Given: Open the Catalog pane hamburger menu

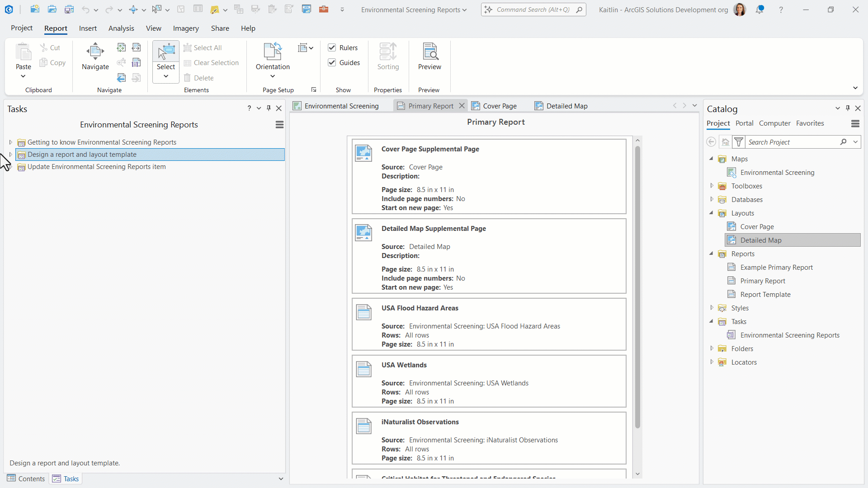Looking at the screenshot, I should 855,123.
